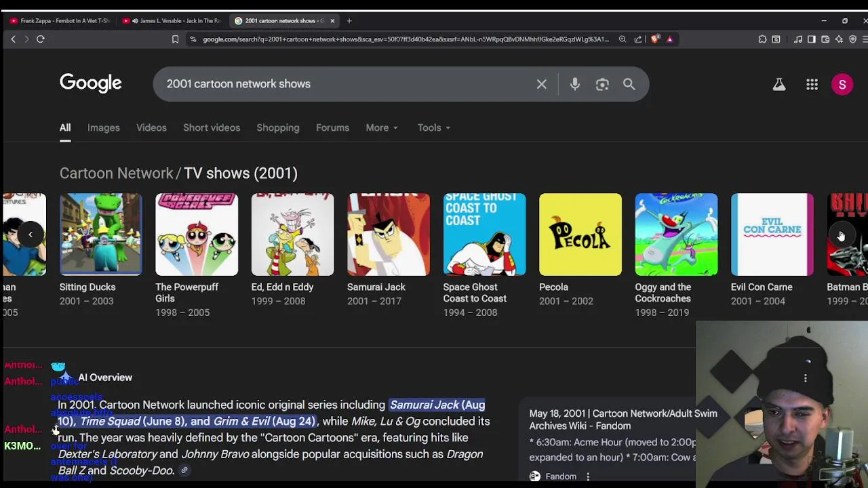
Task: Open the Space Ghost Coast to Coast card
Action: (x=484, y=256)
